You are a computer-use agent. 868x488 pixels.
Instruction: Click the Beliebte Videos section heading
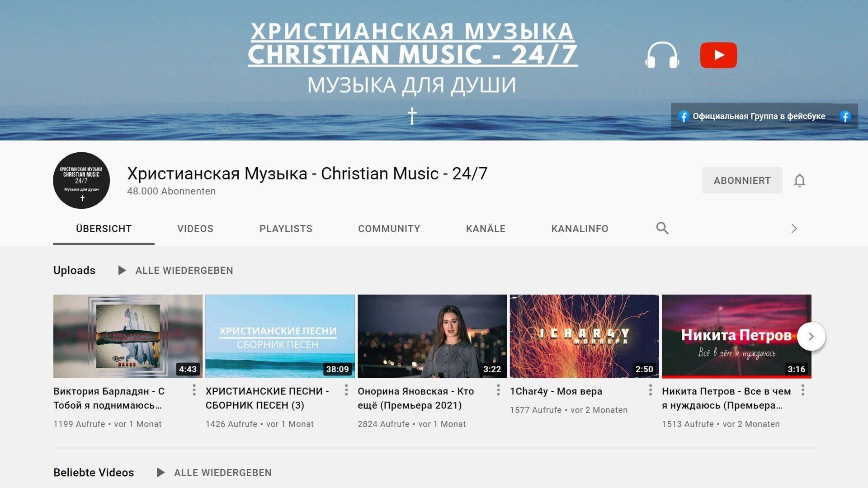(x=94, y=473)
